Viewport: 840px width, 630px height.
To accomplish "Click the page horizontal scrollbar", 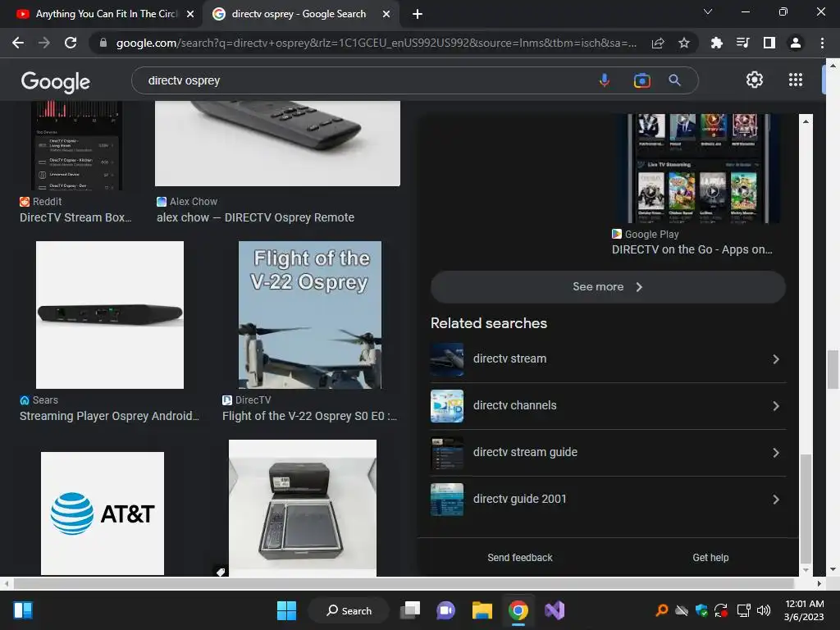I will click(x=404, y=583).
